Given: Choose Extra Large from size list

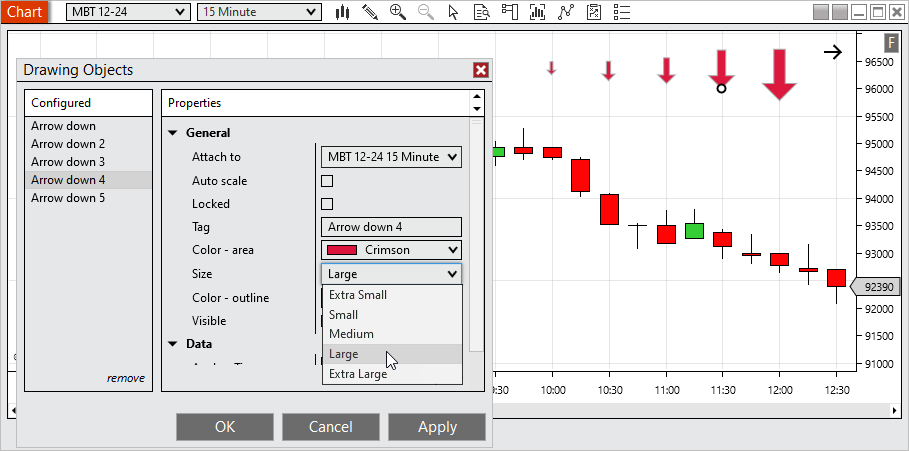Looking at the screenshot, I should [358, 374].
